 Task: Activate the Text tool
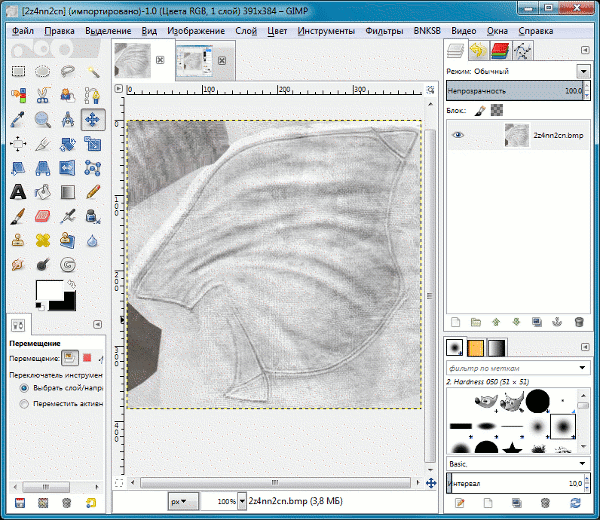[x=18, y=192]
